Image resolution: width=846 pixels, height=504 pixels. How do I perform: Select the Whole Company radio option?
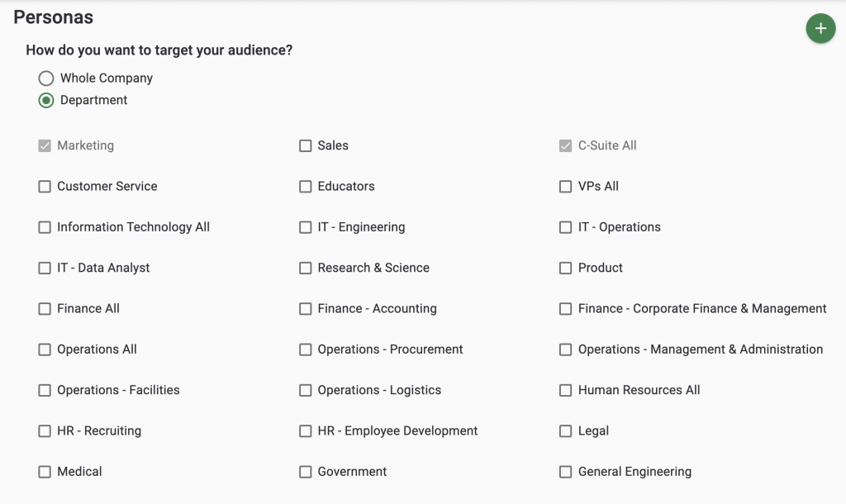[x=46, y=78]
